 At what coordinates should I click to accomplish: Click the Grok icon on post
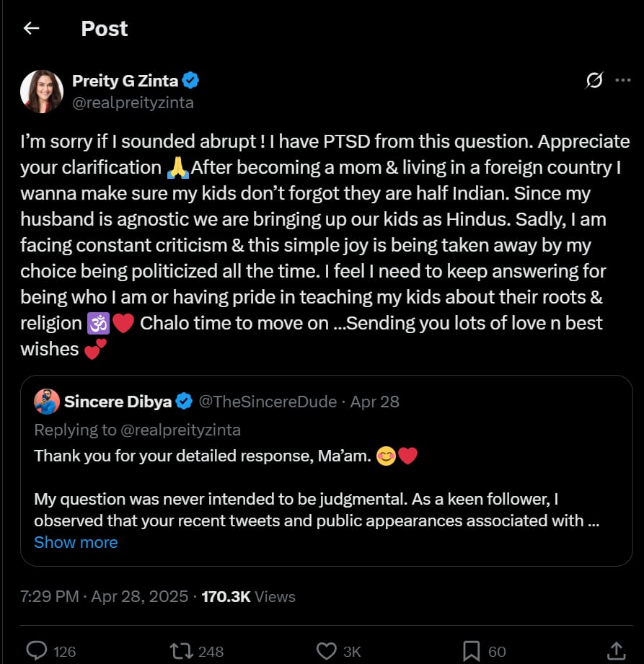594,81
